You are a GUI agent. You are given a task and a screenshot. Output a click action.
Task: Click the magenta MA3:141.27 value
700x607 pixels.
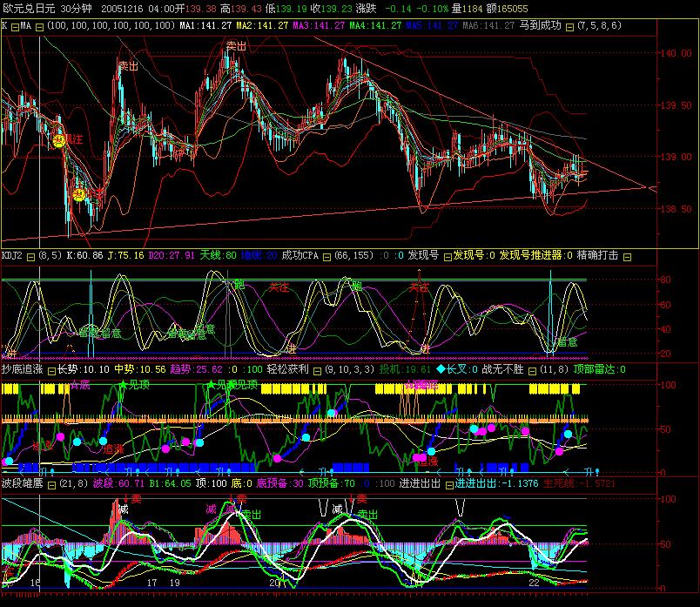319,25
